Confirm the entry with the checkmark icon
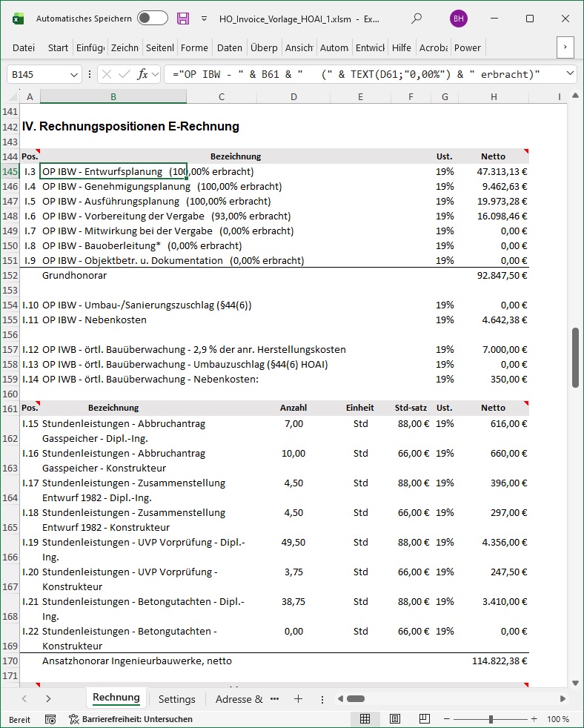The height and width of the screenshot is (728, 584). [x=124, y=74]
